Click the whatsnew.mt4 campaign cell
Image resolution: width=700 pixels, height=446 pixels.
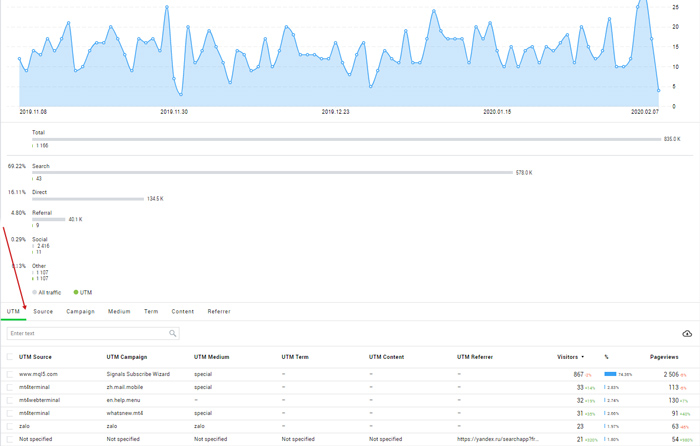(125, 413)
